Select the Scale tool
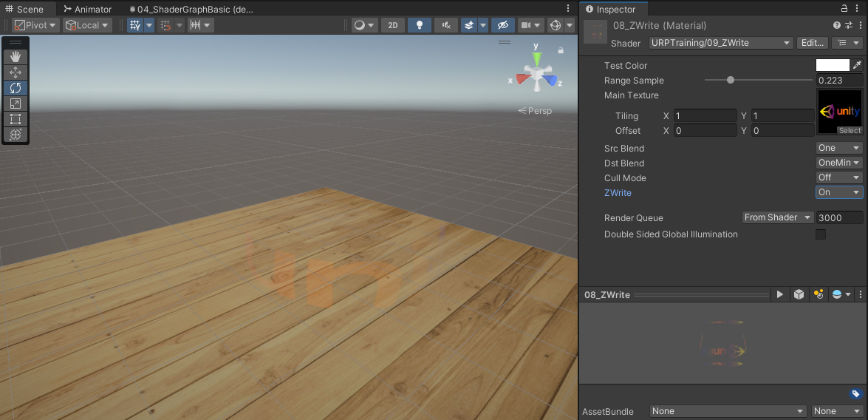The image size is (868, 420). pyautogui.click(x=16, y=103)
